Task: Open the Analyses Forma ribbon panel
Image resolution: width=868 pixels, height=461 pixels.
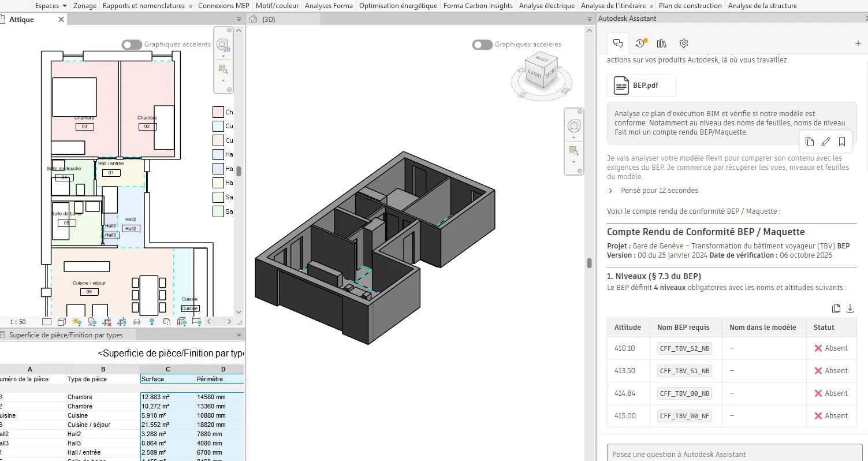Action: click(329, 6)
